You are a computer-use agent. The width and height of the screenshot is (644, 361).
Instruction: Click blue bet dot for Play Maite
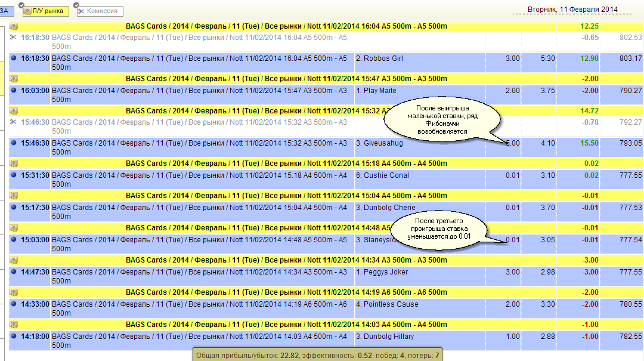tap(14, 91)
